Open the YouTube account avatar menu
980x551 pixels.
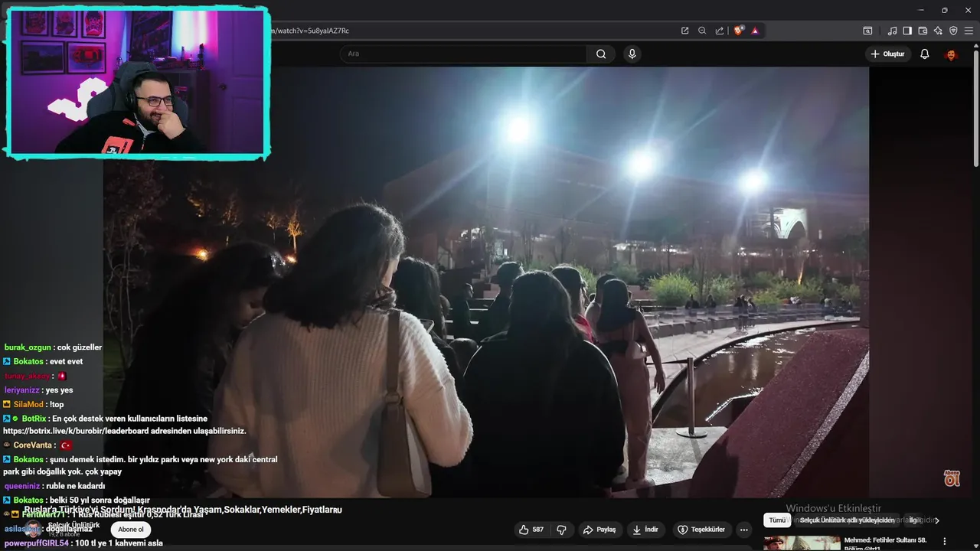[951, 54]
